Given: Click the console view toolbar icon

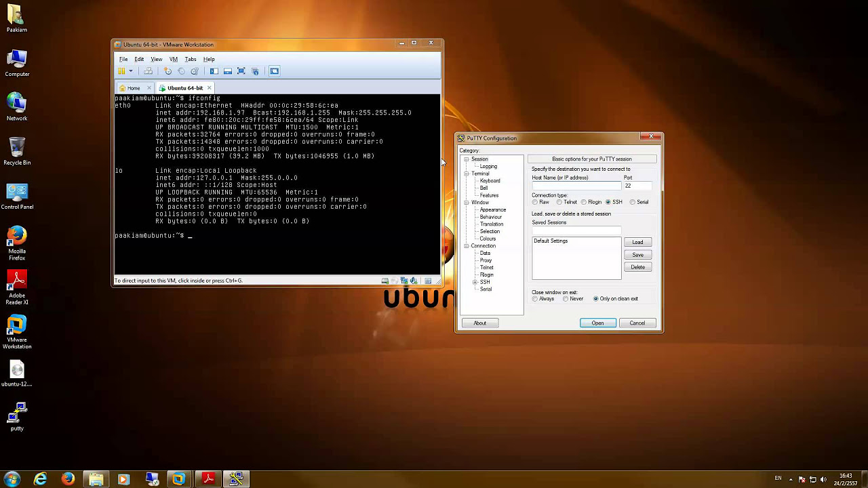Looking at the screenshot, I should (275, 70).
